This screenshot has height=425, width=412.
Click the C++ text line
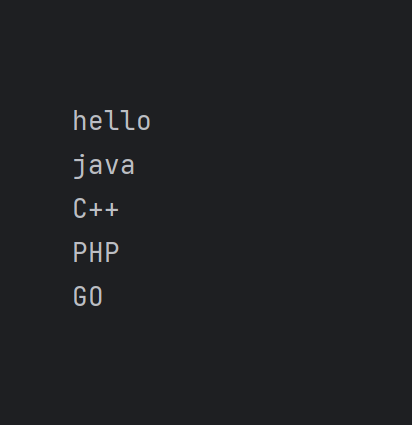point(96,208)
